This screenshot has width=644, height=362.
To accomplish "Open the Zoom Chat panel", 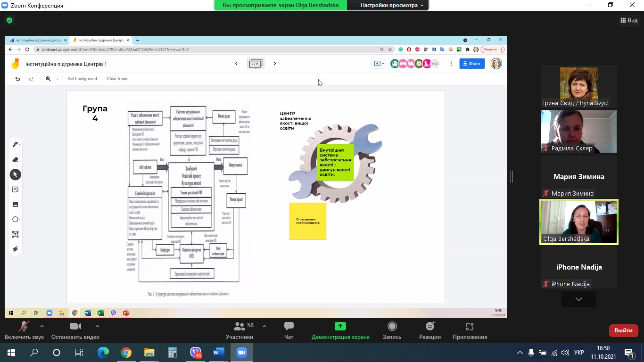I will pos(289,330).
